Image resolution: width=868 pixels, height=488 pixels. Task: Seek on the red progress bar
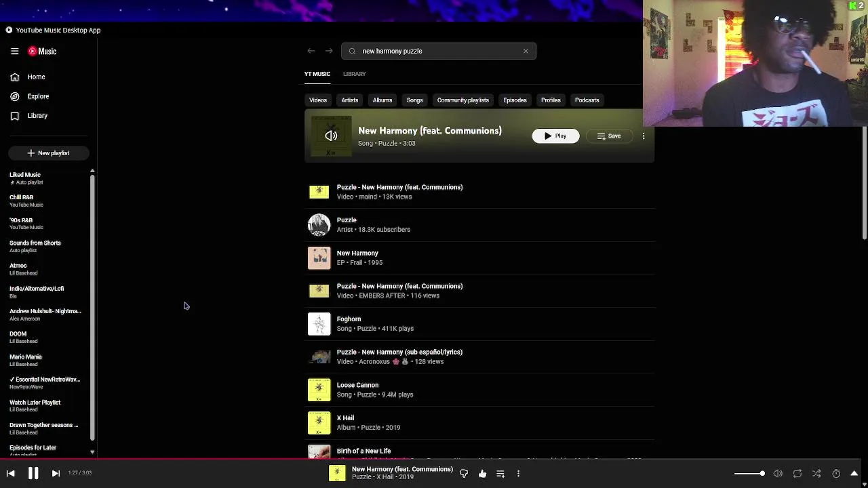[x=434, y=459]
